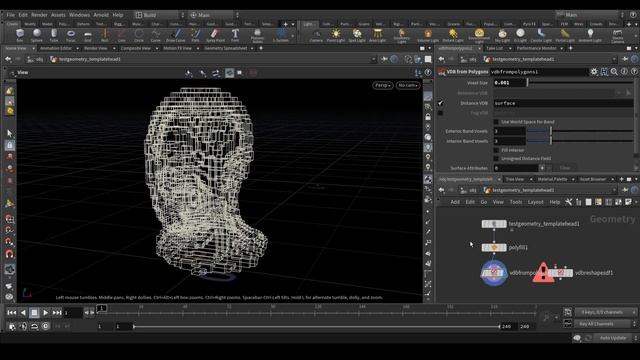Jump to the last frame
The height and width of the screenshot is (360, 640).
pyautogui.click(x=57, y=313)
